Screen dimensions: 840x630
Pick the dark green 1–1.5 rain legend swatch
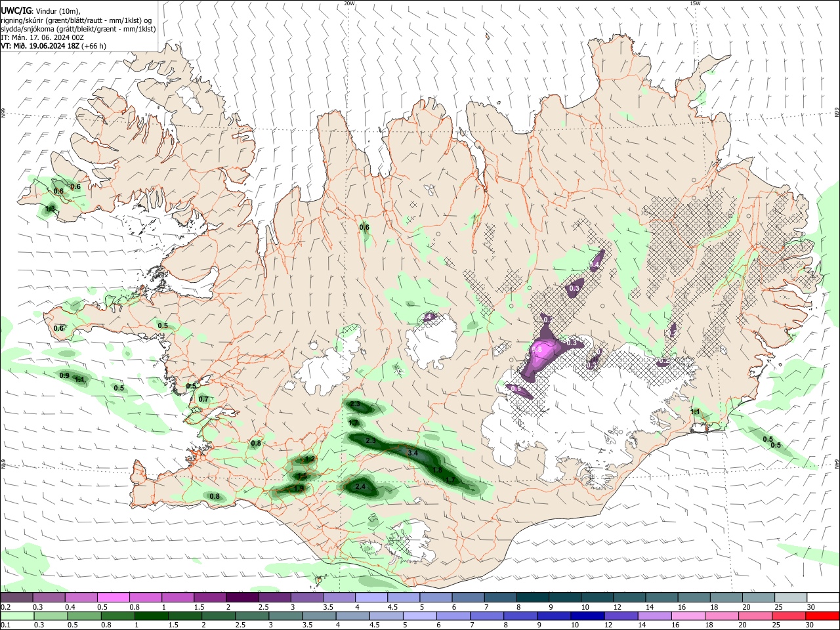[151, 616]
